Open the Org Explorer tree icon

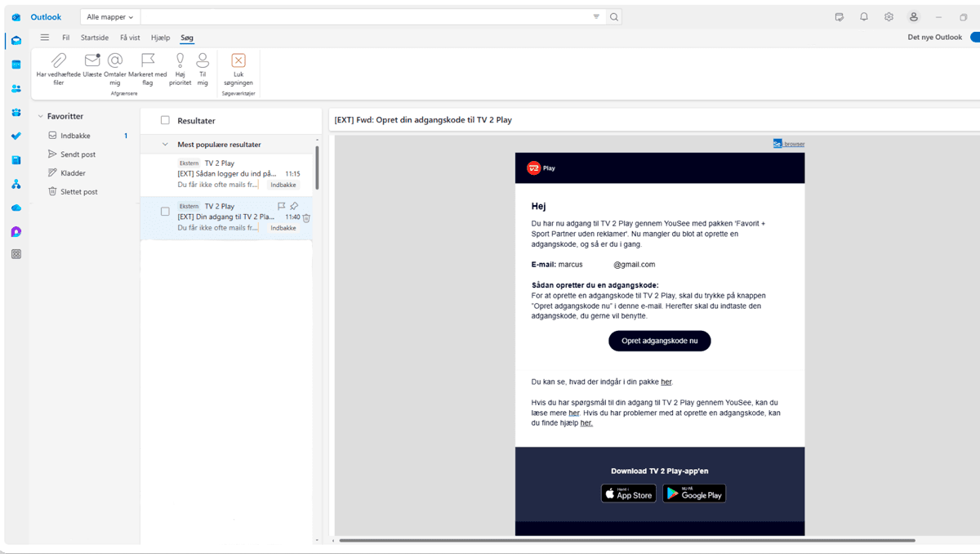point(16,185)
